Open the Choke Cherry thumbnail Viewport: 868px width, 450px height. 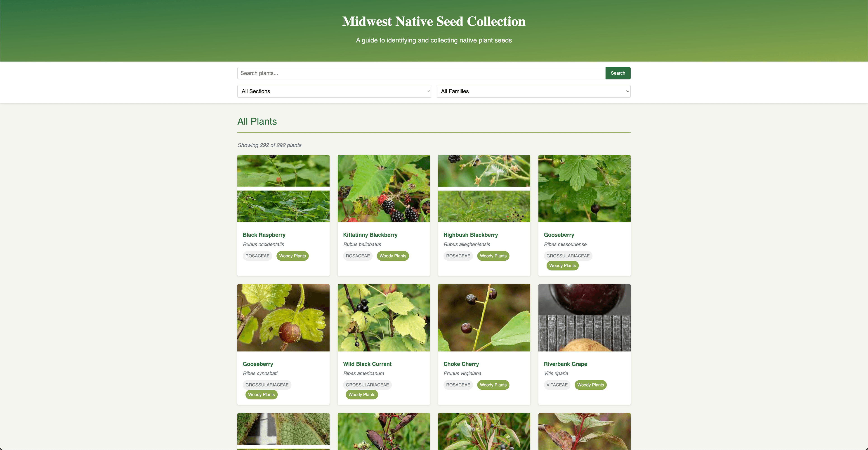(x=484, y=318)
